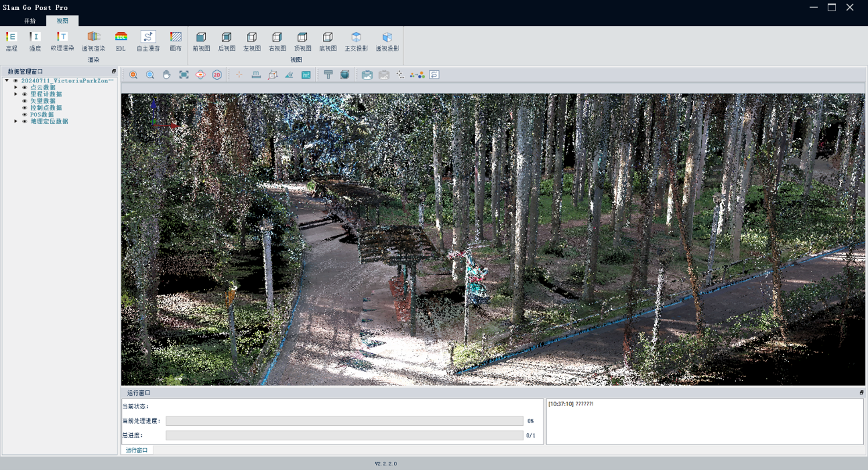The width and height of the screenshot is (868, 470).
Task: Select the distance measurement tool
Action: (256, 75)
